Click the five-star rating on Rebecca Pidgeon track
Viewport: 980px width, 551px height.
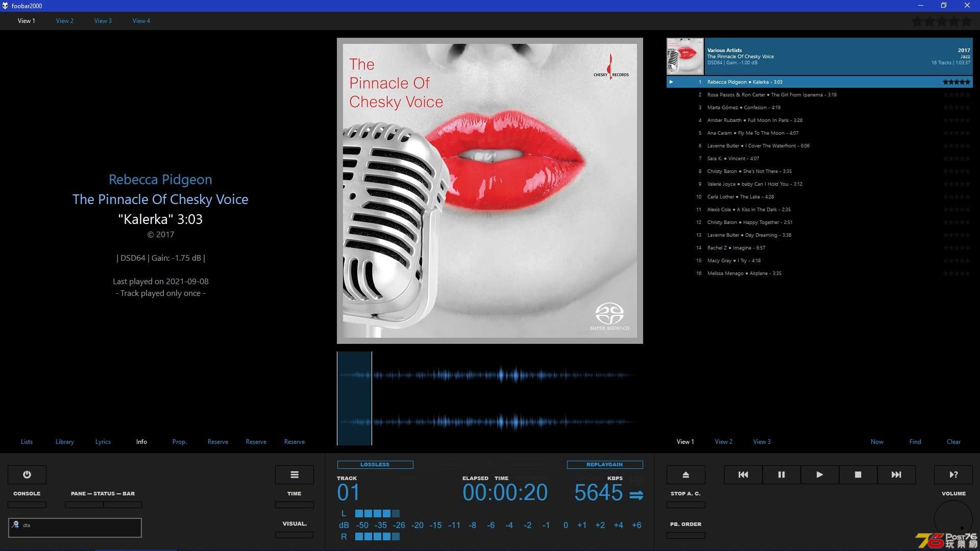957,82
